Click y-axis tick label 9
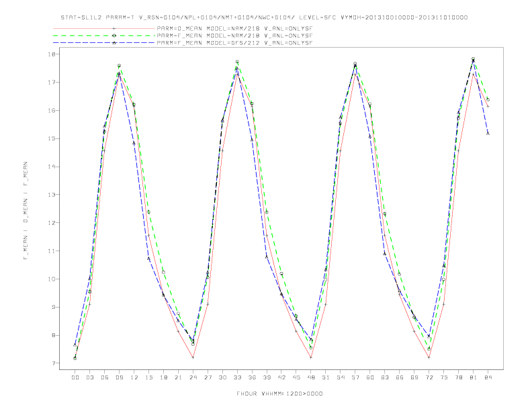The height and width of the screenshot is (411, 532). [x=54, y=307]
